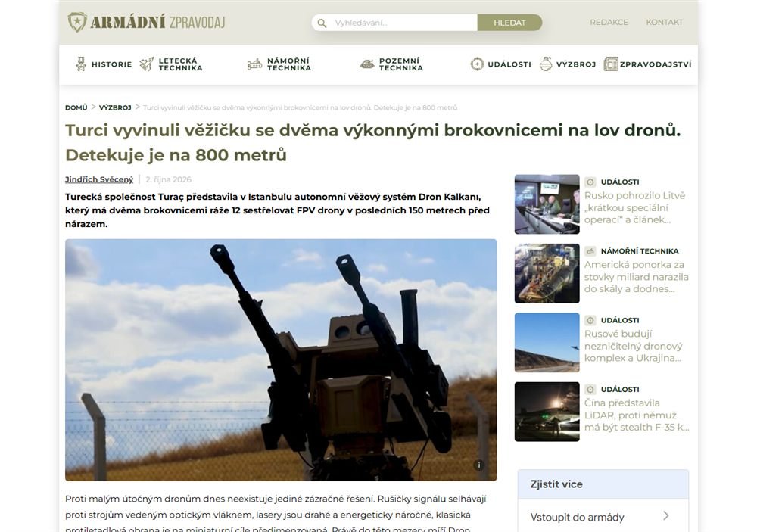757x532 pixels.
Task: Click the Námořní technika ship icon
Action: pyautogui.click(x=254, y=64)
